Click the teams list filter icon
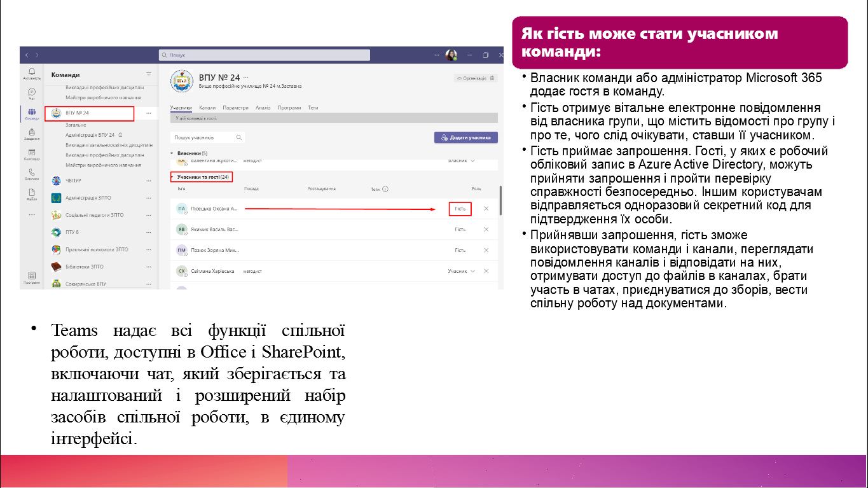 149,74
